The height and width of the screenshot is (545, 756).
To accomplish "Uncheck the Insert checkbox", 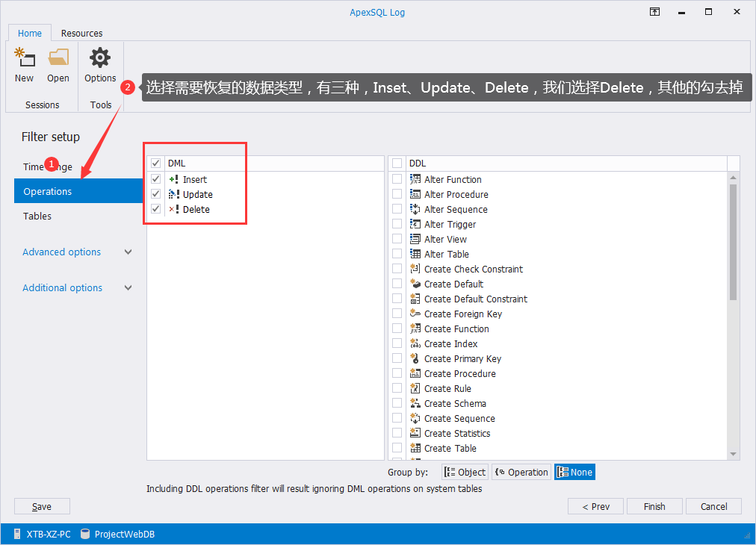I will coord(155,179).
